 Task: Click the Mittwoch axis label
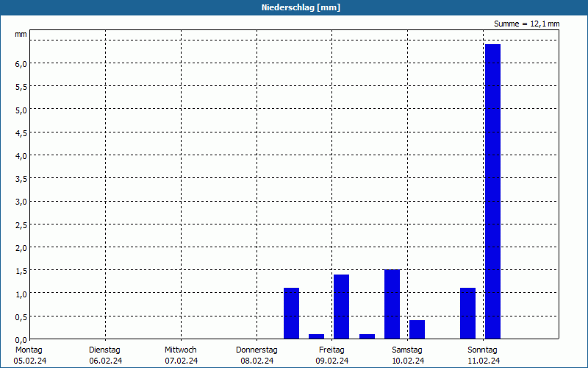pos(180,350)
